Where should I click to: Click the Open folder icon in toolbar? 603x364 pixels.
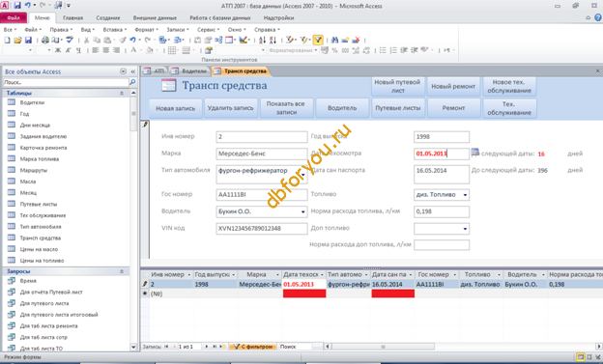[17, 40]
